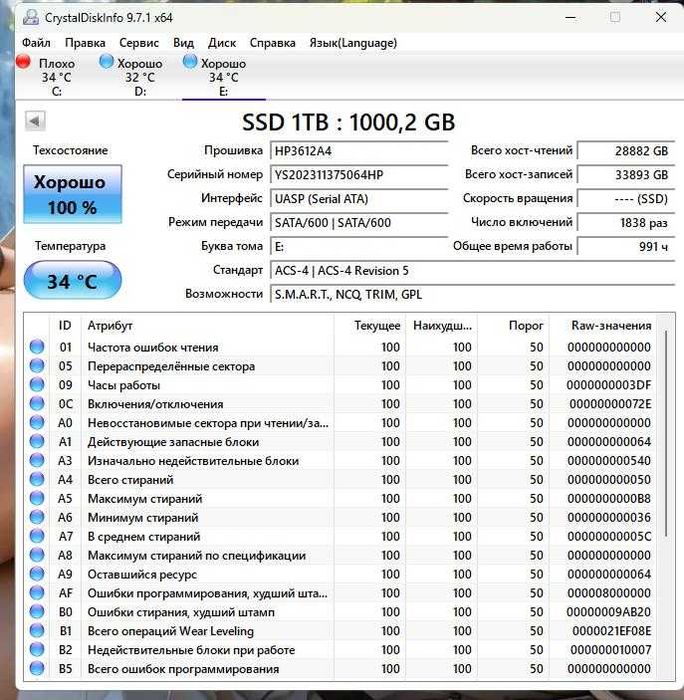
Task: Select the Перераспределённые сектора attribute
Action: 171,366
